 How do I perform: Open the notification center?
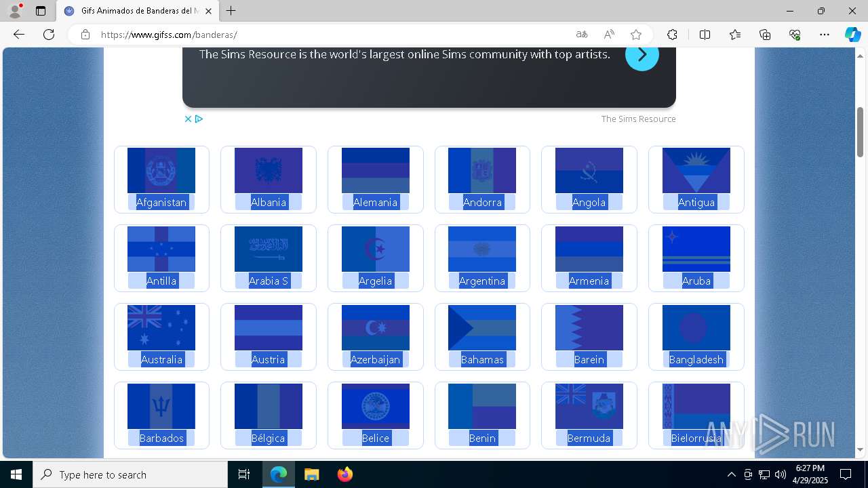(x=846, y=474)
